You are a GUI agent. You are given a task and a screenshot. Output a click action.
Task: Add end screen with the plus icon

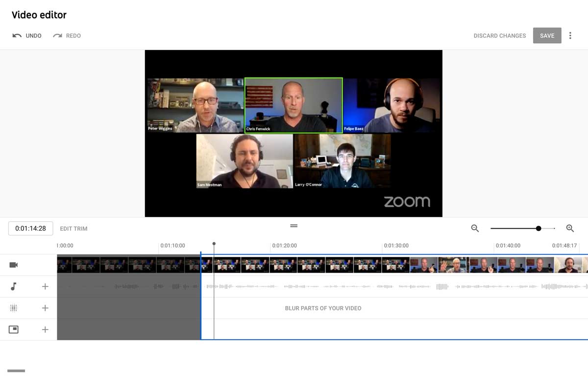pyautogui.click(x=45, y=330)
